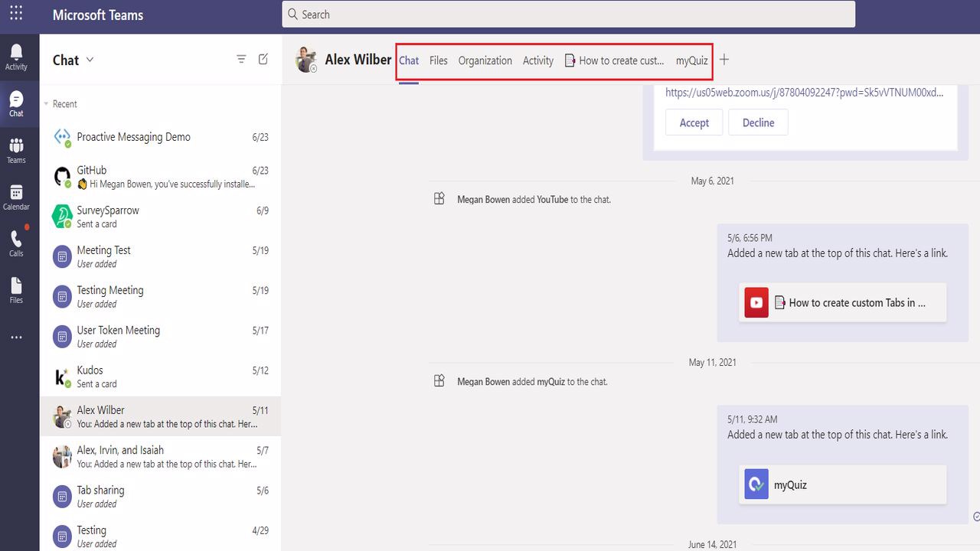
Task: Open Proactive Messaging Demo chat
Action: tap(161, 138)
